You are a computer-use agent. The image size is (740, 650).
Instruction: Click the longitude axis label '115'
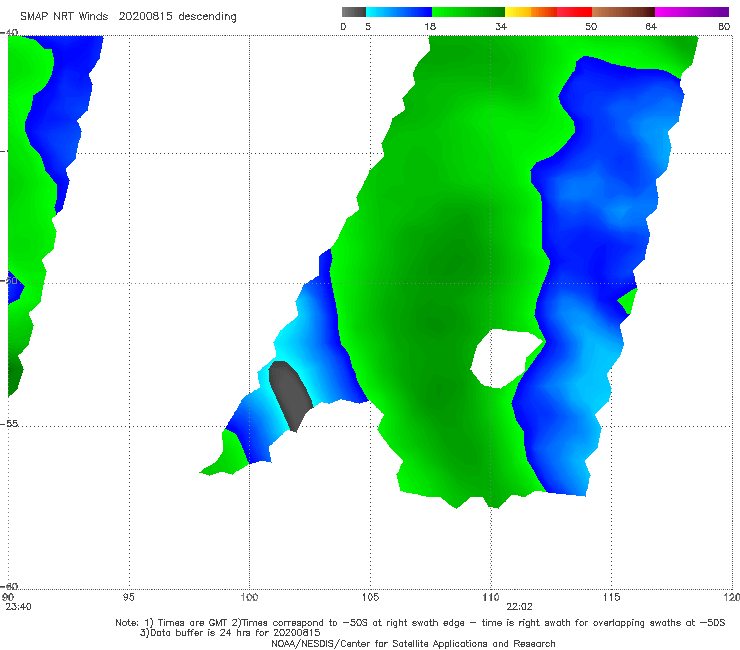tap(612, 598)
